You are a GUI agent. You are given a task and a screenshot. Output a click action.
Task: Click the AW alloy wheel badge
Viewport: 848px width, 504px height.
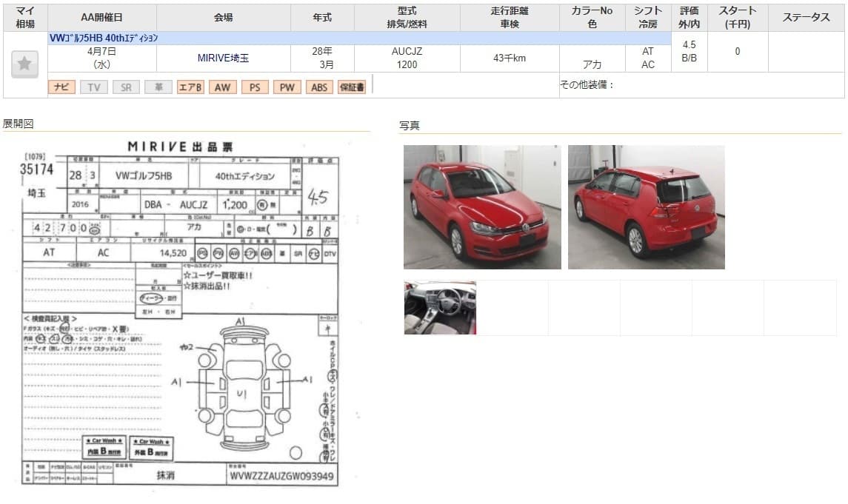tap(222, 87)
